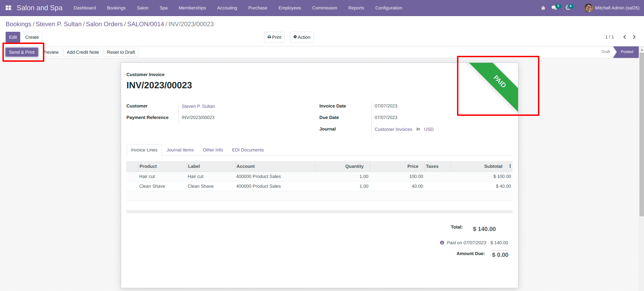Open the activities clock icon

(568, 8)
